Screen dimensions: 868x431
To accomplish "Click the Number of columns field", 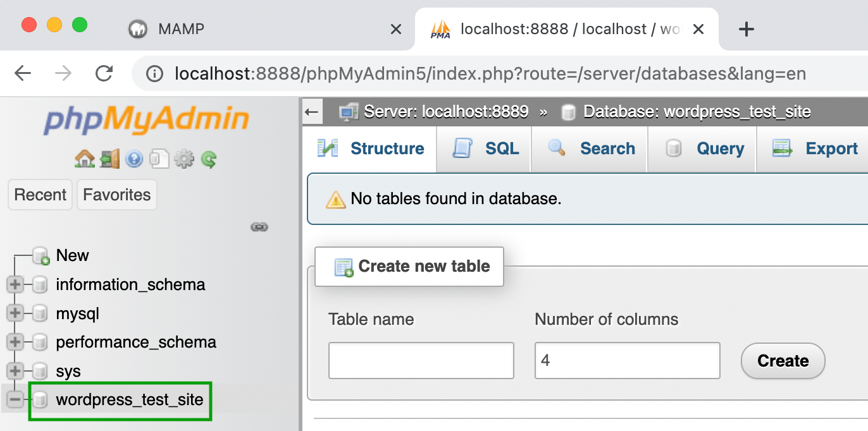I will coord(627,360).
